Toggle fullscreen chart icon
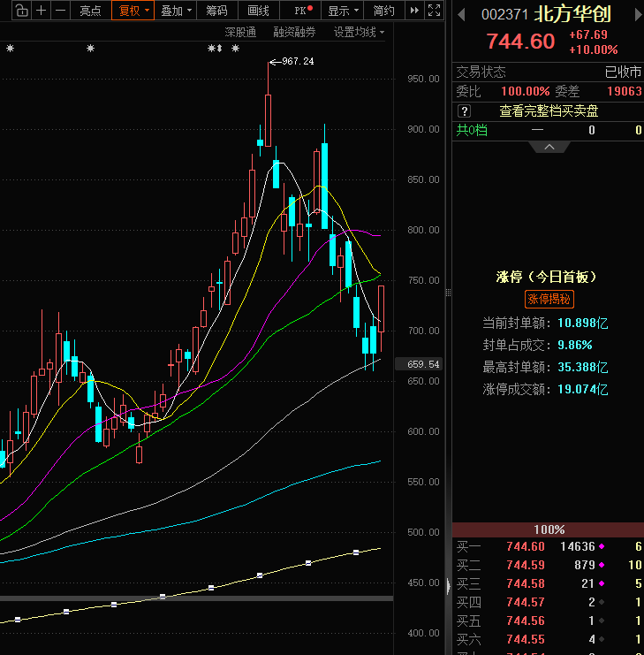This screenshot has height=655, width=644. coord(434,11)
